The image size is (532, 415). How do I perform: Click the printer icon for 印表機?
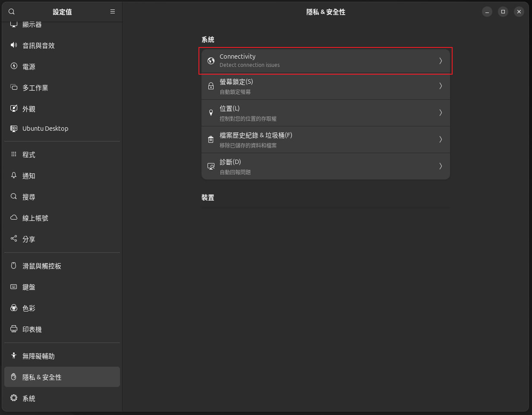click(14, 329)
